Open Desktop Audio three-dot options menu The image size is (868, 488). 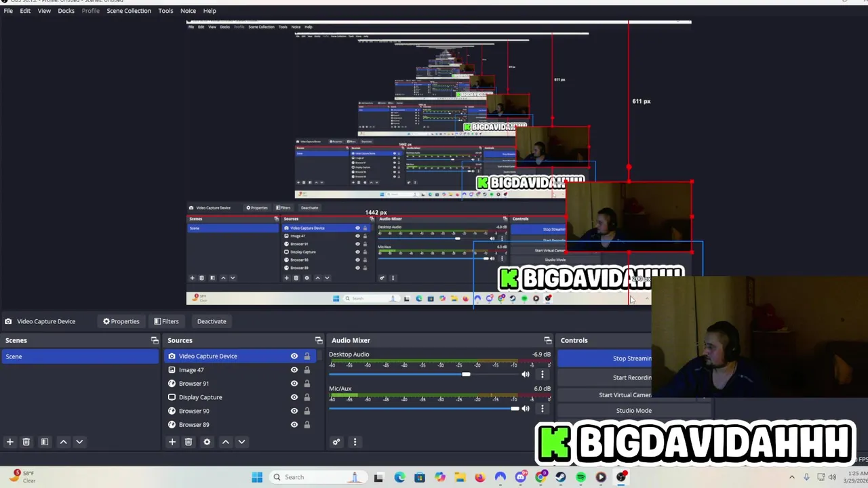(542, 374)
